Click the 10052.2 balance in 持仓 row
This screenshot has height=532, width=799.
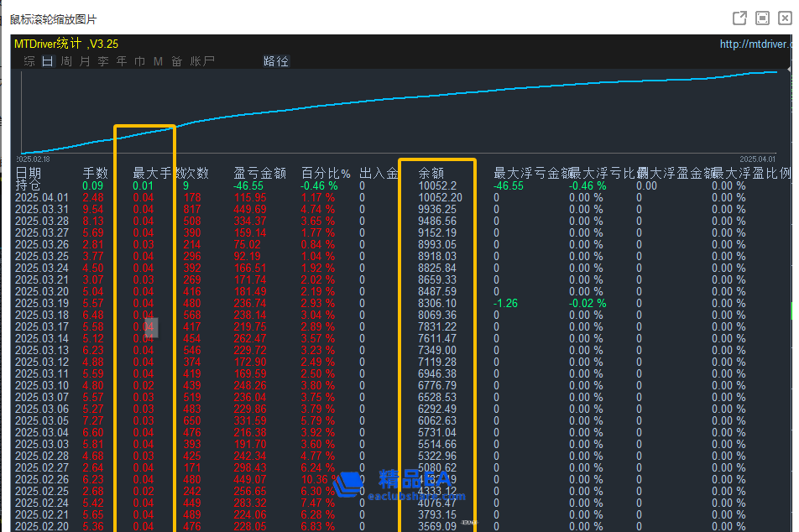click(x=437, y=185)
